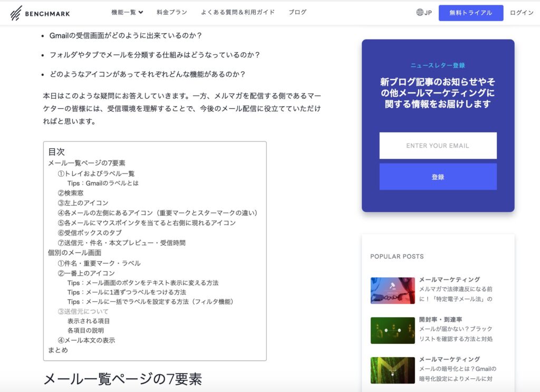
Task: Click the globe language icon
Action: (x=420, y=13)
